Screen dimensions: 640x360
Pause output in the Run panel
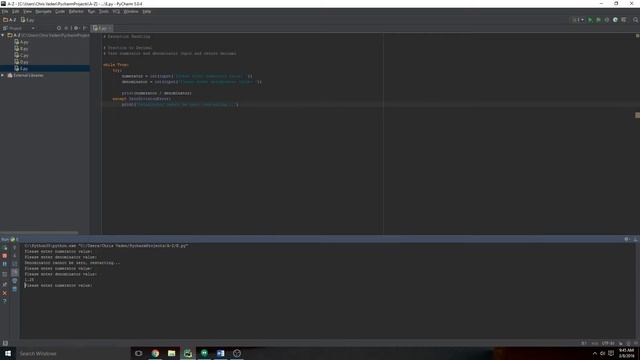4,264
